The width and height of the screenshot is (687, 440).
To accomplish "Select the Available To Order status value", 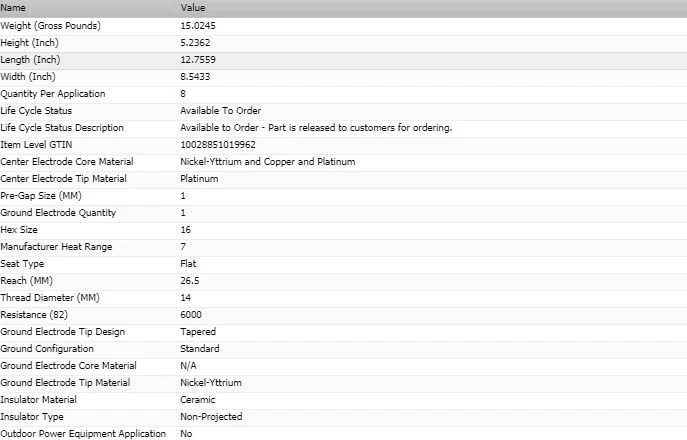I will tap(220, 111).
